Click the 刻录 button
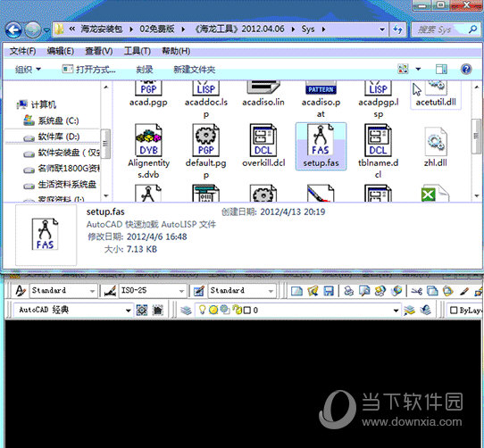The width and height of the screenshot is (484, 448). (x=145, y=70)
